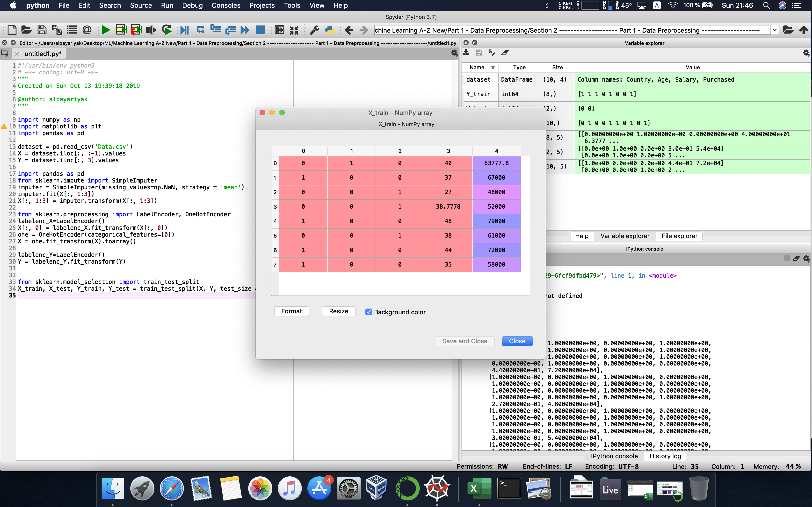Select the 63777.8 cell in the array
This screenshot has height=507, width=812.
(496, 163)
